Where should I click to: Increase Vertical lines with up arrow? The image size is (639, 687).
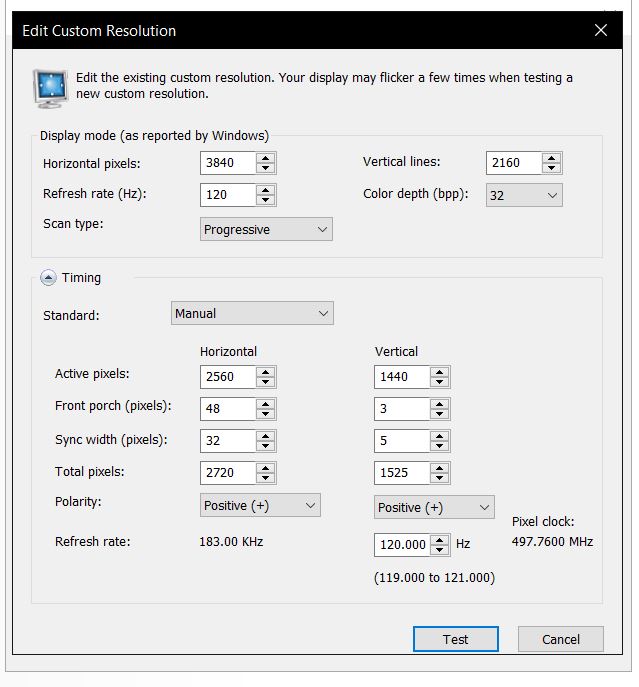click(551, 158)
